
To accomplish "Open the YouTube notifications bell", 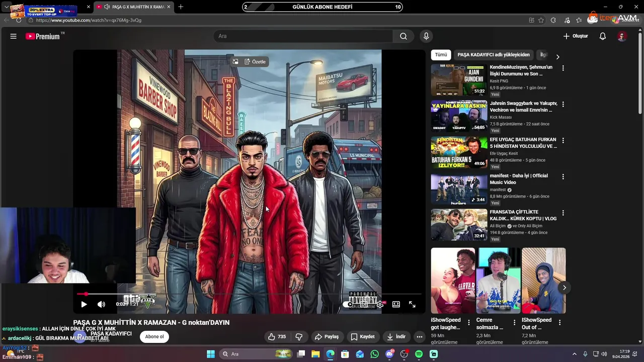I will click(602, 36).
